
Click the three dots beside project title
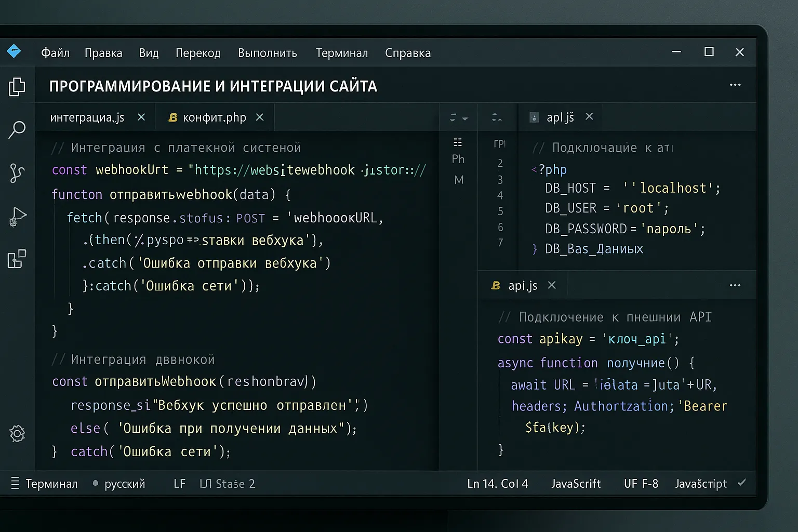[x=735, y=85]
